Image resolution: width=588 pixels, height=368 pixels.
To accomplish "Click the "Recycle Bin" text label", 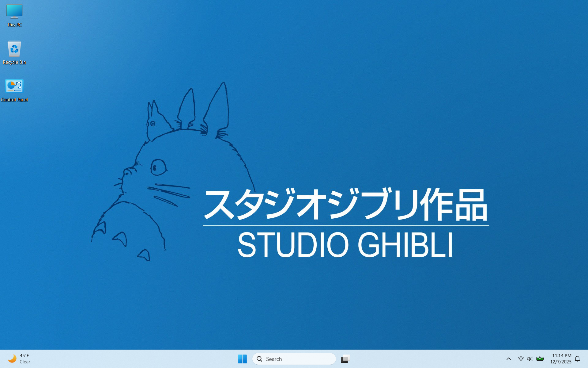I will [x=14, y=62].
